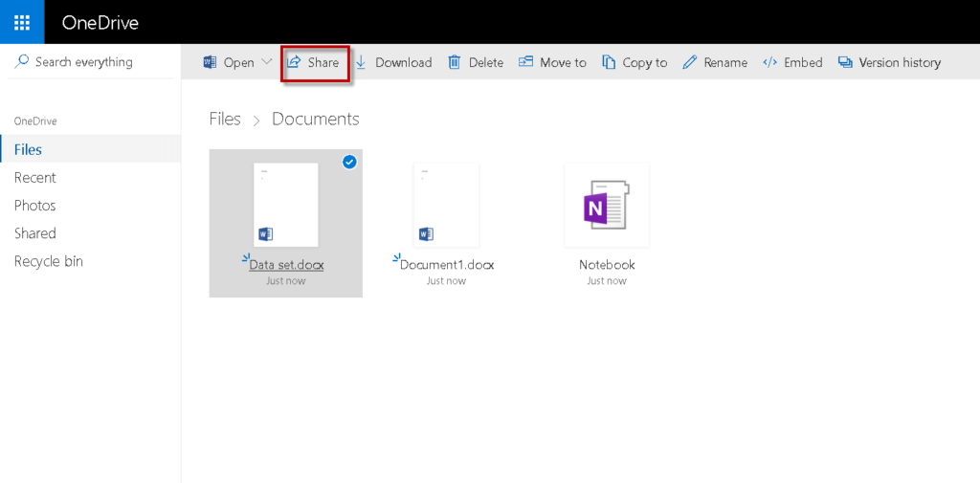Click the Data set.docx thumbnail preview
The width and height of the screenshot is (980, 483).
(x=285, y=205)
